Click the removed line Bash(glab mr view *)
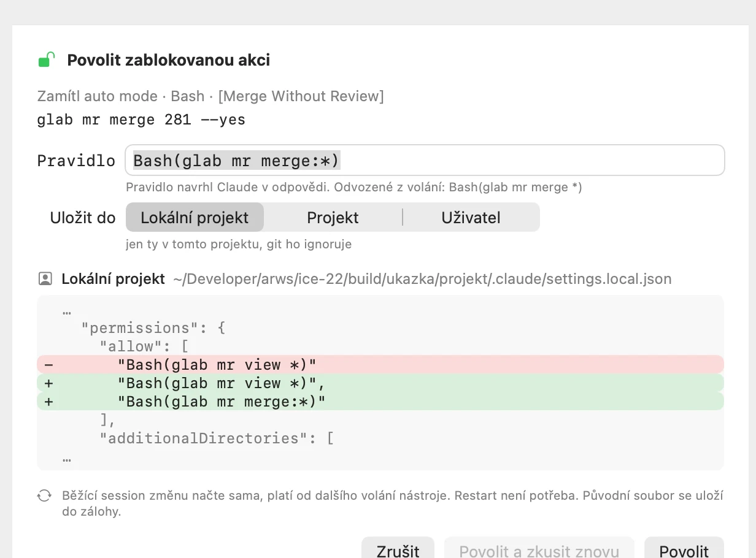The image size is (756, 558). tap(380, 364)
